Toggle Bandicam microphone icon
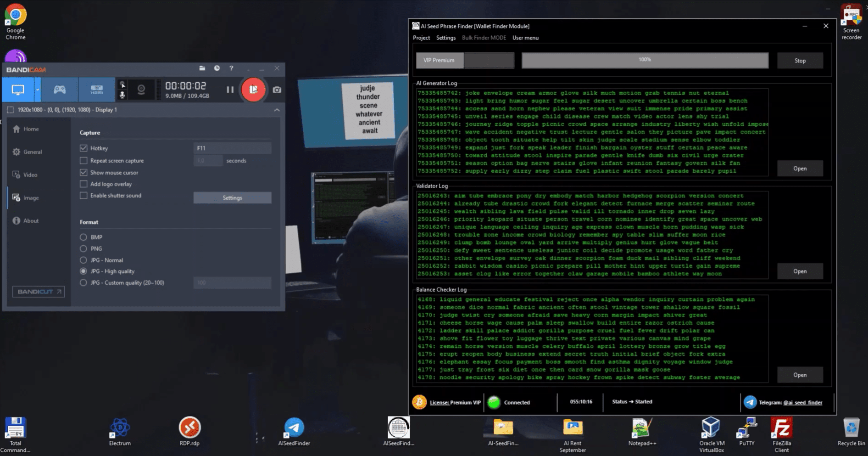 [x=122, y=95]
